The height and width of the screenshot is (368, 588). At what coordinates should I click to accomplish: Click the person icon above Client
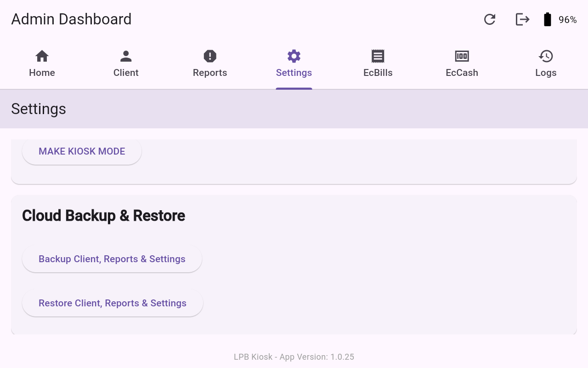pos(126,56)
